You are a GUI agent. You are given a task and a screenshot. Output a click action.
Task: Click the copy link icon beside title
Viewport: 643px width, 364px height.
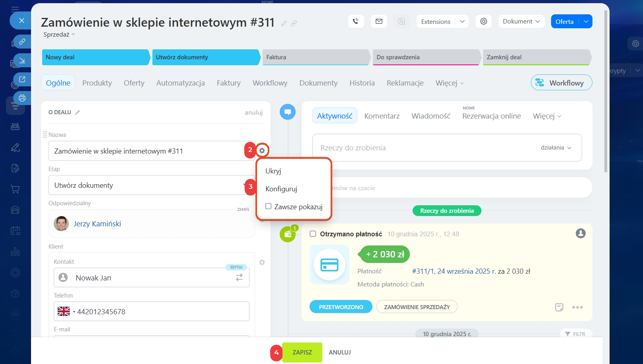(294, 23)
